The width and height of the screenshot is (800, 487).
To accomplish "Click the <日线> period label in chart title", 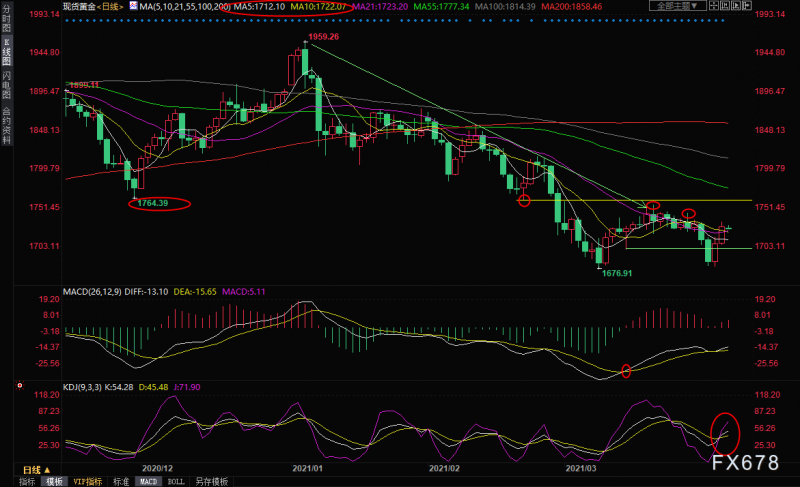I will (110, 7).
